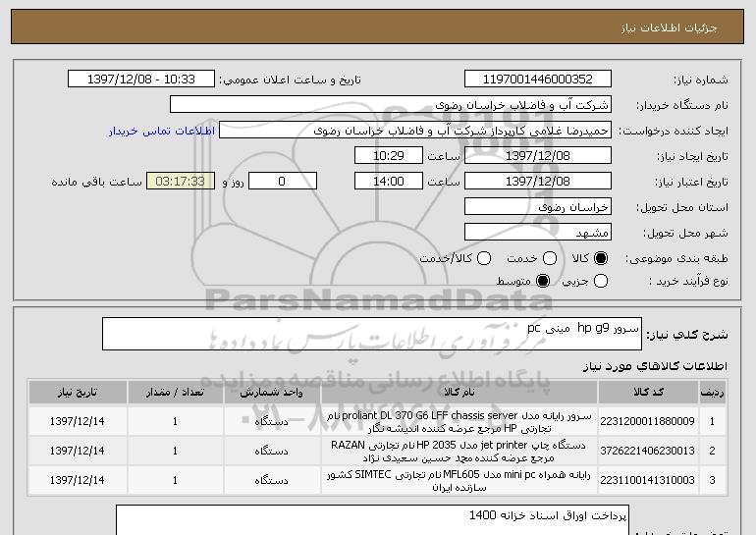Viewport: 756px width, 535px height.
Task: Click buyer organization name field
Action: 391,105
